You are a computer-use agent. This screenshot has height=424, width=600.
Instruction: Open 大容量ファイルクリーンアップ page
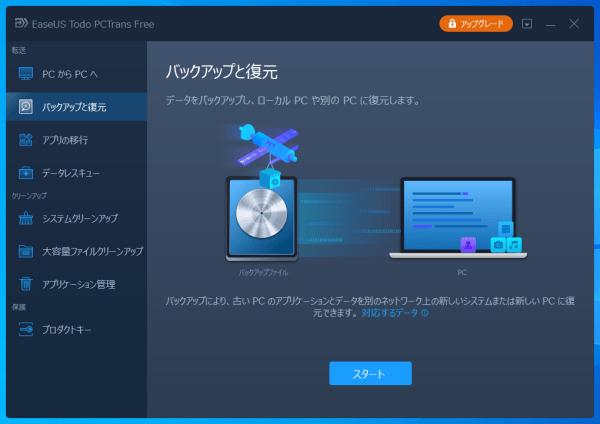(x=77, y=251)
